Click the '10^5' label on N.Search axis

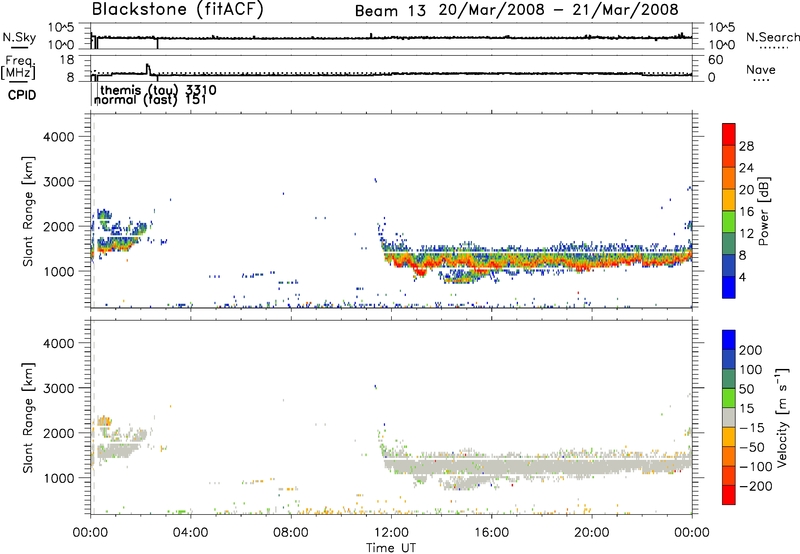point(722,28)
